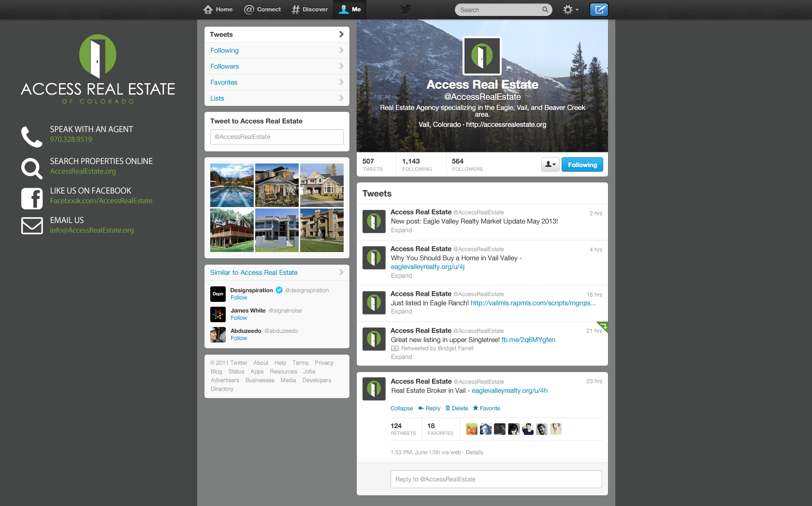
Task: Click the search magnifier icon in search box
Action: pos(545,10)
